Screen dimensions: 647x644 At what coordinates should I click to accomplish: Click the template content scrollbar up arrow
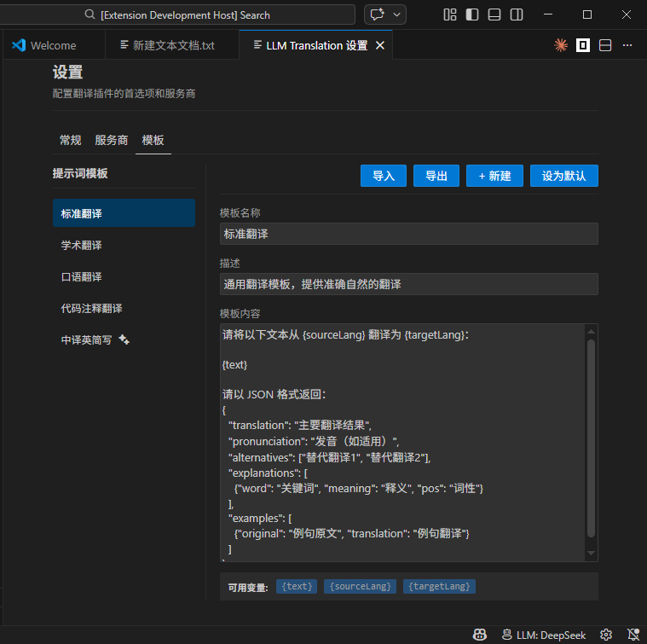[592, 332]
